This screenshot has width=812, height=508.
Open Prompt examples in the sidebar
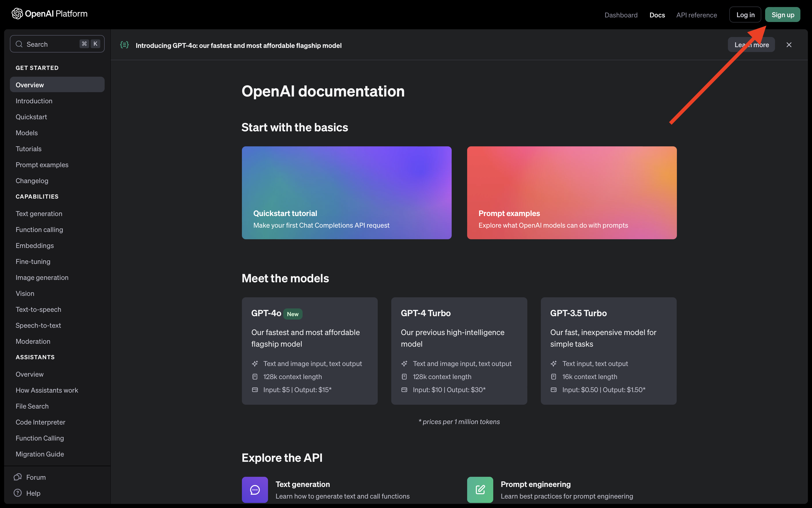57,165
